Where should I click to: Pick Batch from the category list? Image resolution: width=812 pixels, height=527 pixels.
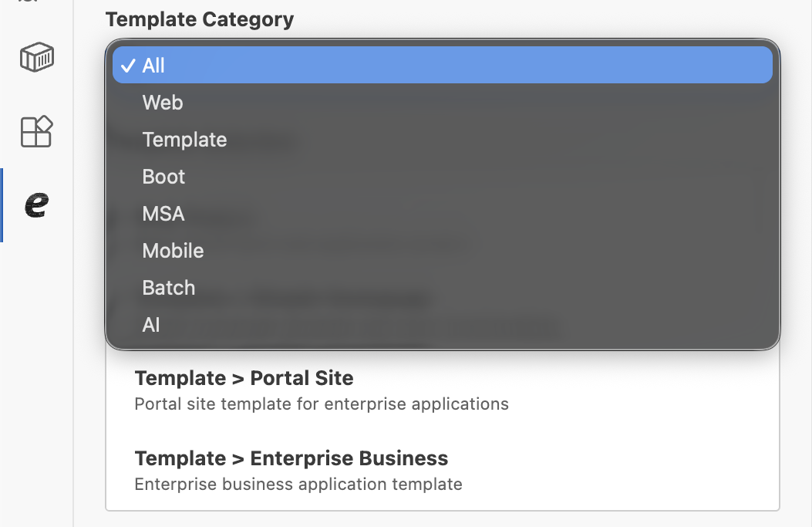(168, 288)
